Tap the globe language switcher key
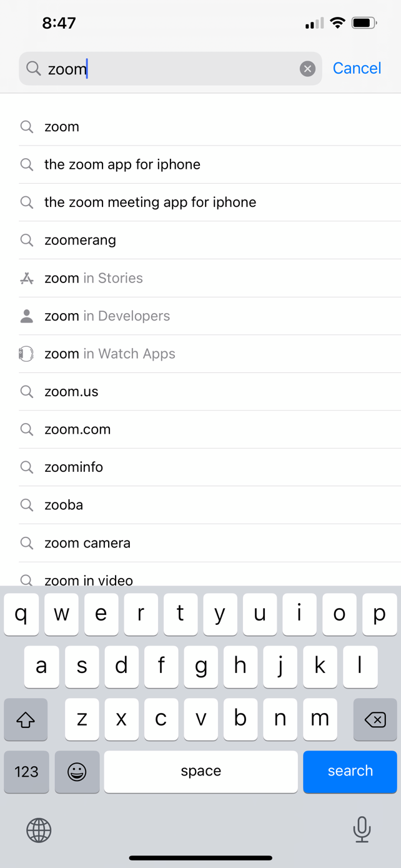This screenshot has width=401, height=868. [39, 831]
